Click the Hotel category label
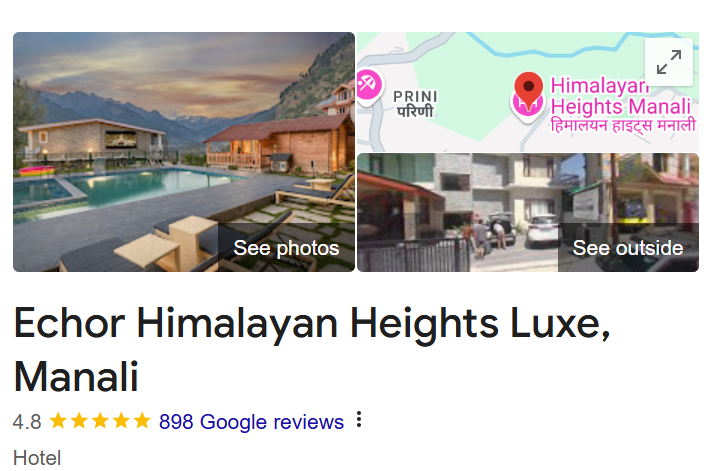The height and width of the screenshot is (471, 721). [x=37, y=458]
